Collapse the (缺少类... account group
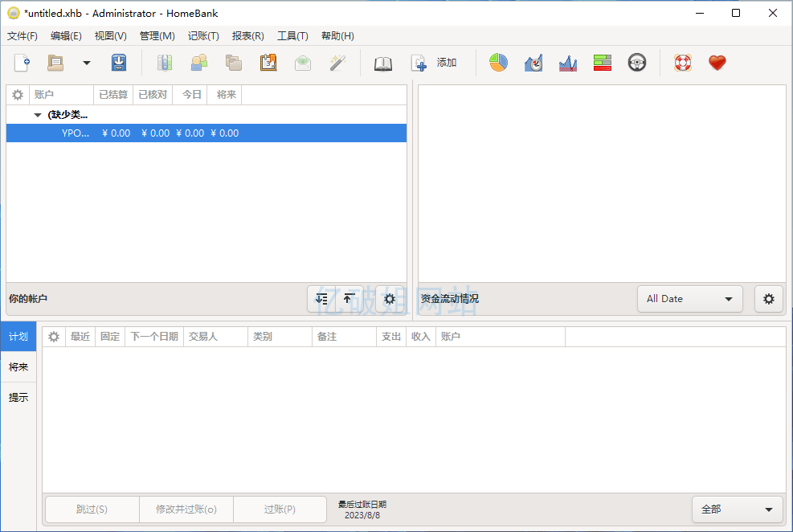Image resolution: width=793 pixels, height=532 pixels. coord(38,115)
